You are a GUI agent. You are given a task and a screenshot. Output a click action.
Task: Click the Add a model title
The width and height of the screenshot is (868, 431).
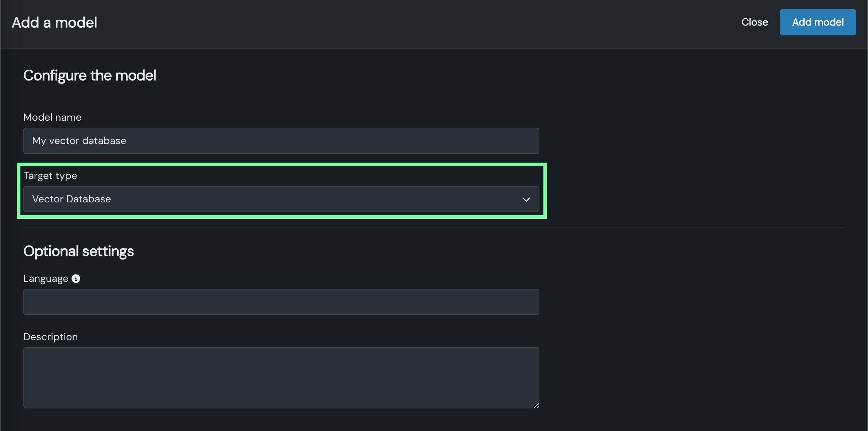[x=54, y=23]
